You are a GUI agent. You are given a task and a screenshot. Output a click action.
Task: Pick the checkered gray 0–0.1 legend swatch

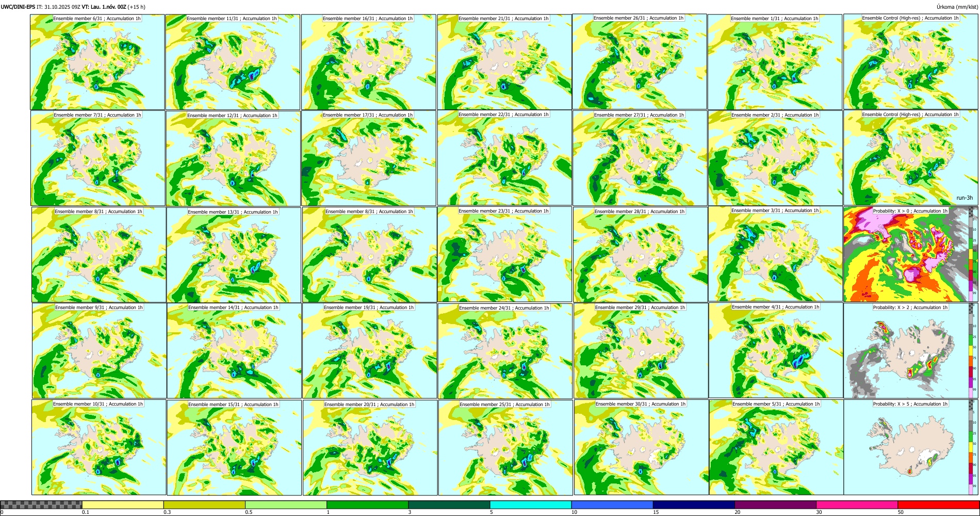point(41,505)
